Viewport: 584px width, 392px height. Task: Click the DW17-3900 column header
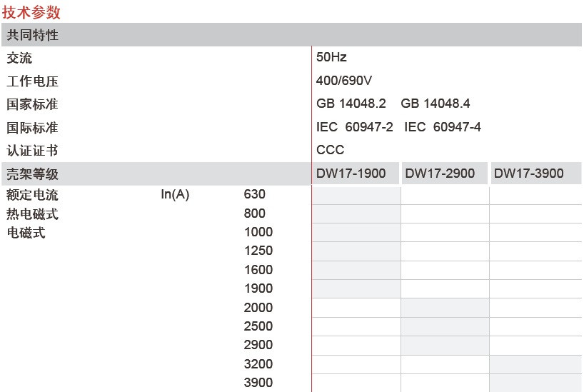point(536,174)
